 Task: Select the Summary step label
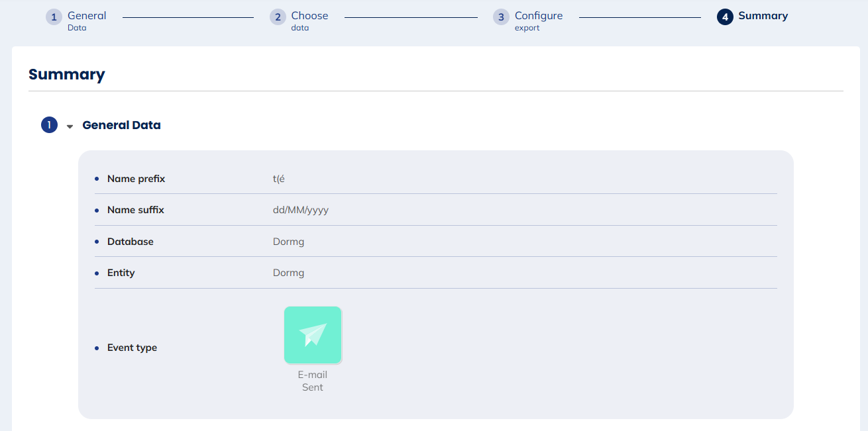click(763, 16)
